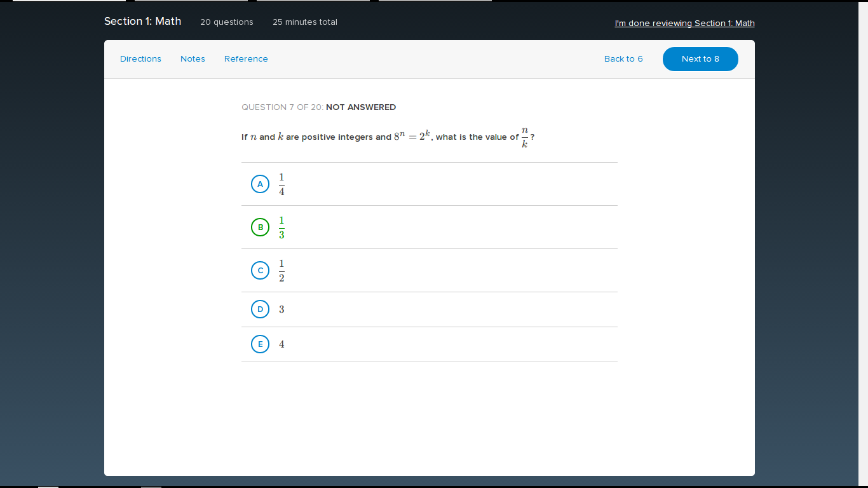This screenshot has height=488, width=868.
Task: Click the answer value 3
Action: pos(281,309)
